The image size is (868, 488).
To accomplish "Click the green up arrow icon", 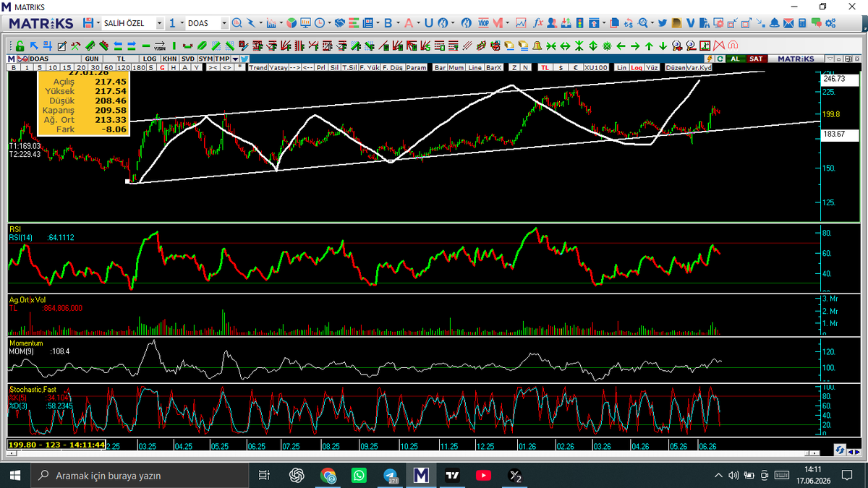I will coord(649,46).
